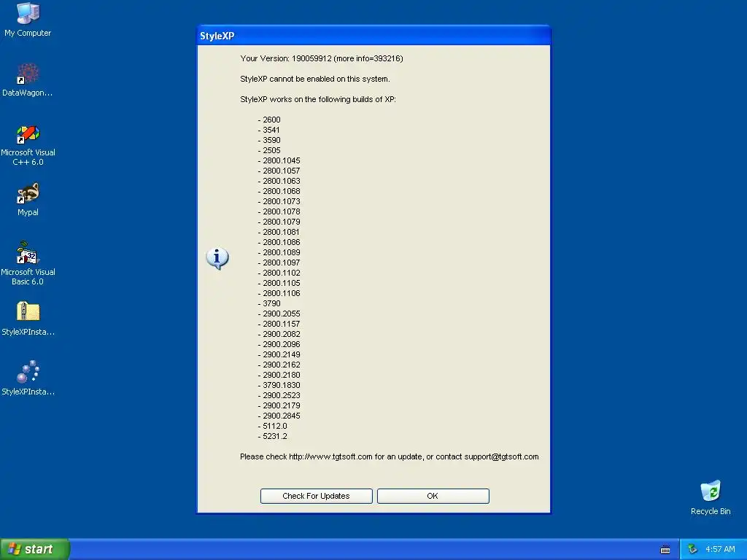Image resolution: width=747 pixels, height=560 pixels.
Task: Click build entry '- 2900.2162'
Action: pyautogui.click(x=279, y=365)
